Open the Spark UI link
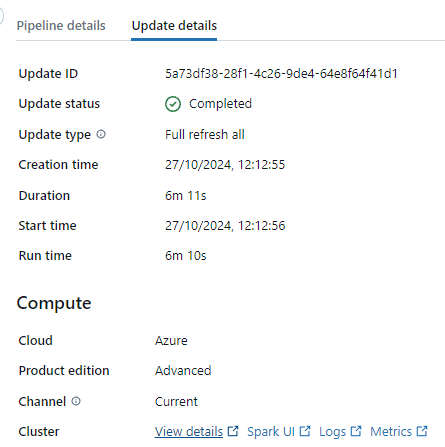Screen dimensions: 445x447 point(271,432)
